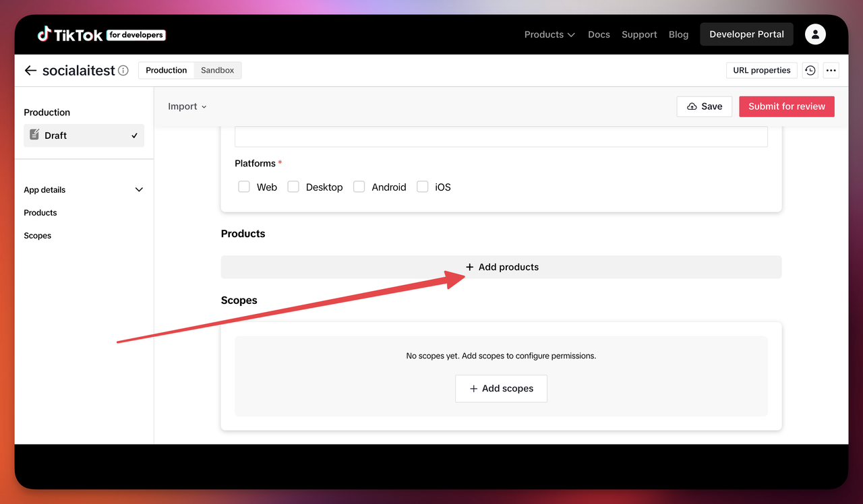Click the Add scopes button
863x504 pixels.
tap(501, 389)
